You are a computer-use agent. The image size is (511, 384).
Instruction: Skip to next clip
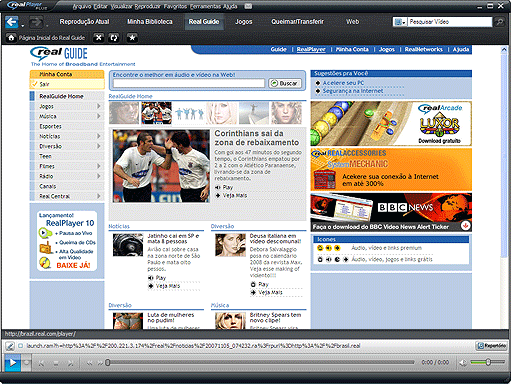(70, 363)
